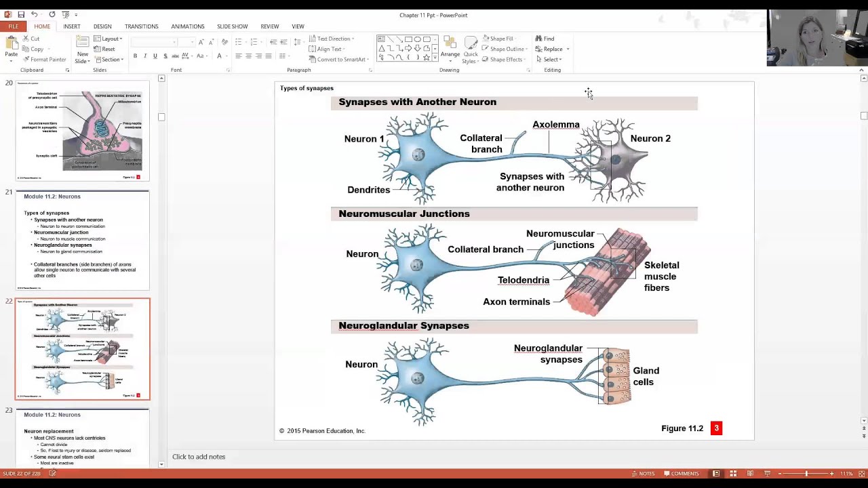868x488 pixels.
Task: Open the FILE tab
Action: coord(13,26)
